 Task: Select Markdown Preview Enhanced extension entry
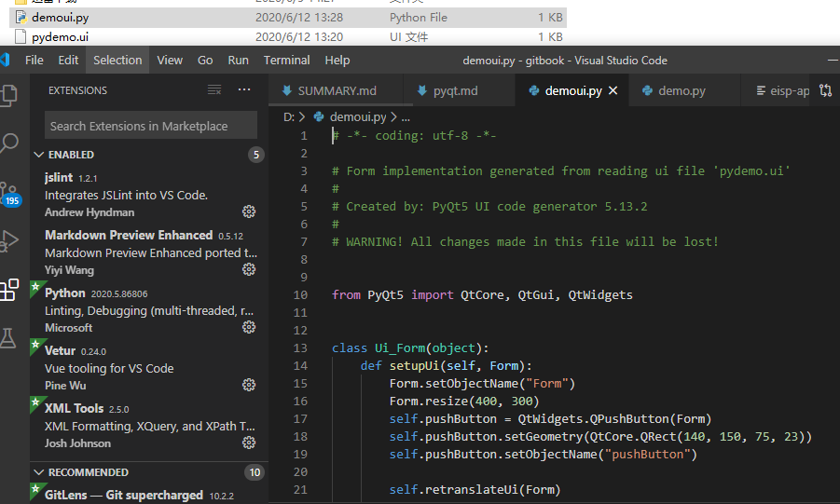point(149,252)
